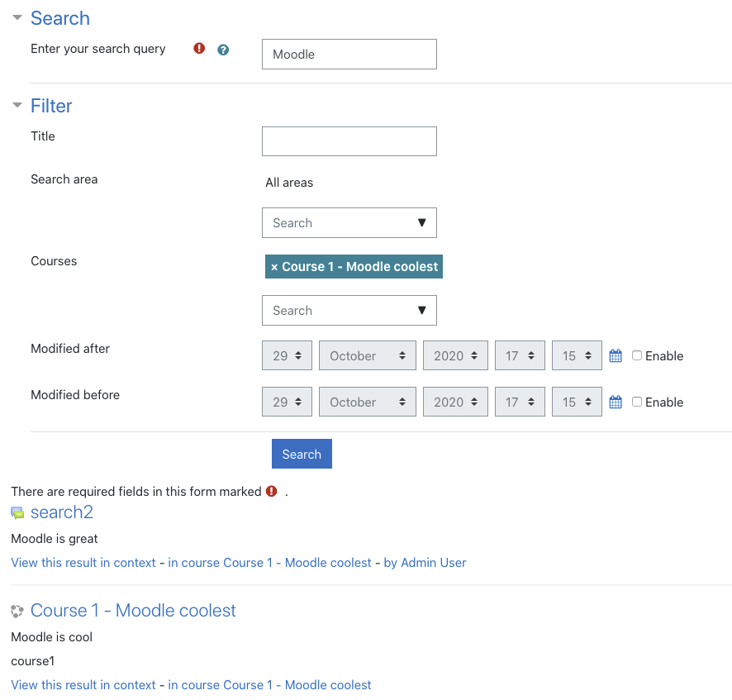The image size is (732, 700).
Task: Collapse the Filter section
Action: coord(17,105)
